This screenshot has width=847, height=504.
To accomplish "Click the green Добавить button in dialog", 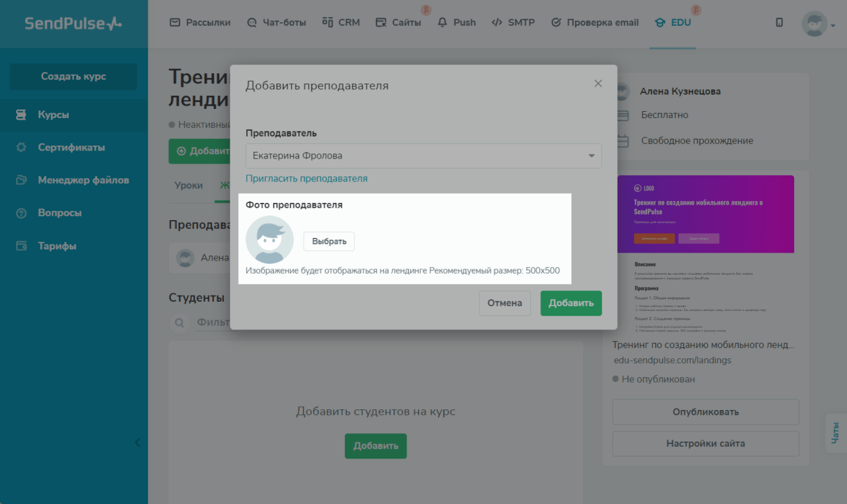I will (571, 303).
